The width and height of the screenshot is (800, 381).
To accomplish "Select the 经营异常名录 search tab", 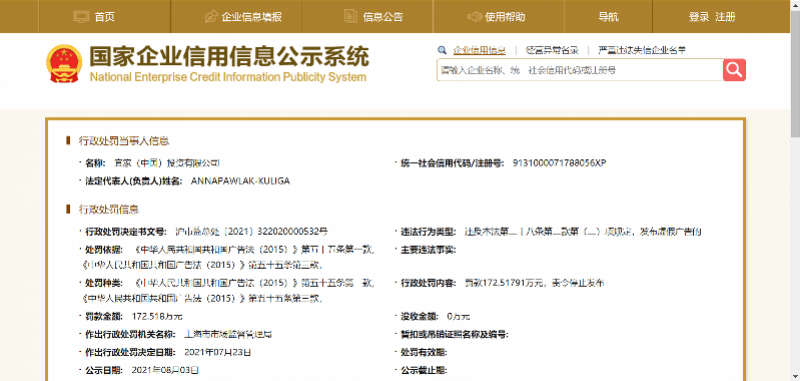I will 552,50.
